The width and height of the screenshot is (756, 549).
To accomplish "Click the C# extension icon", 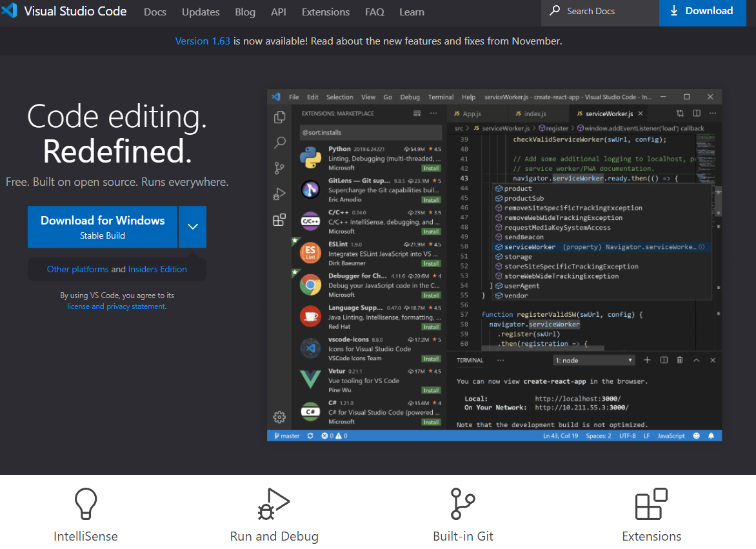I will click(310, 412).
